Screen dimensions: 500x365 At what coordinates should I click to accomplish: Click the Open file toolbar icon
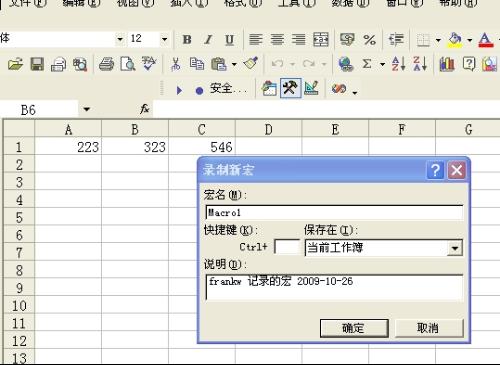(15, 64)
